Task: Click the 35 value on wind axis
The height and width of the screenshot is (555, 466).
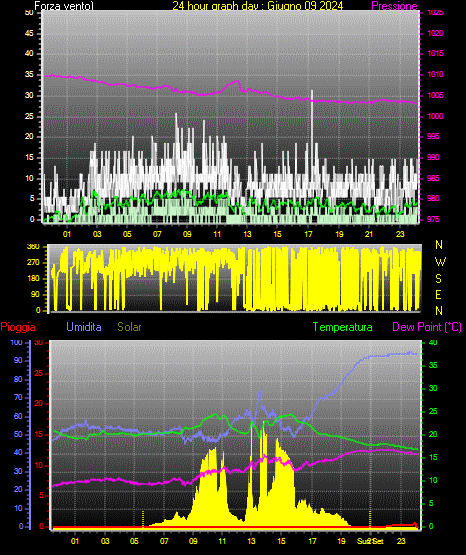Action: point(29,74)
